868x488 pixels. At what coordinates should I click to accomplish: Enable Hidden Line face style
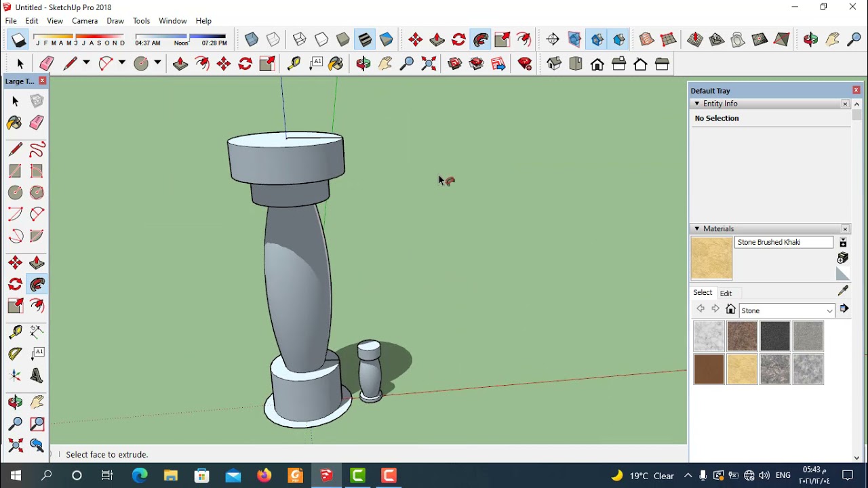(x=321, y=39)
